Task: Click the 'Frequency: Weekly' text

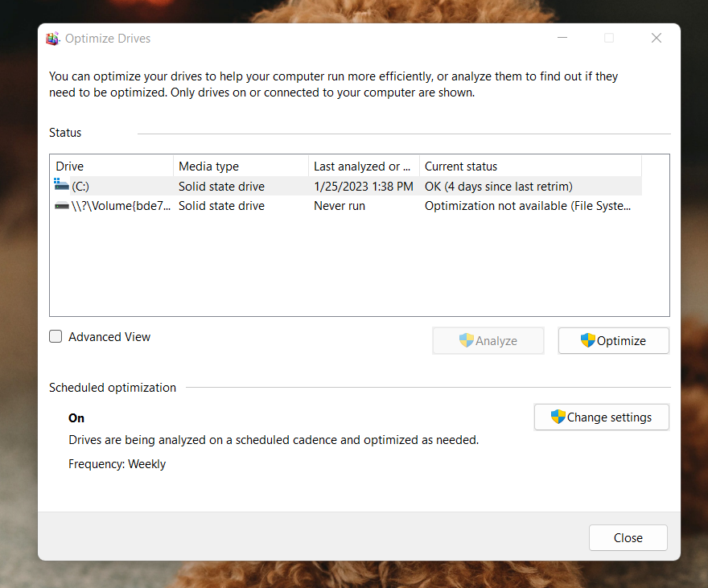Action: 117,464
